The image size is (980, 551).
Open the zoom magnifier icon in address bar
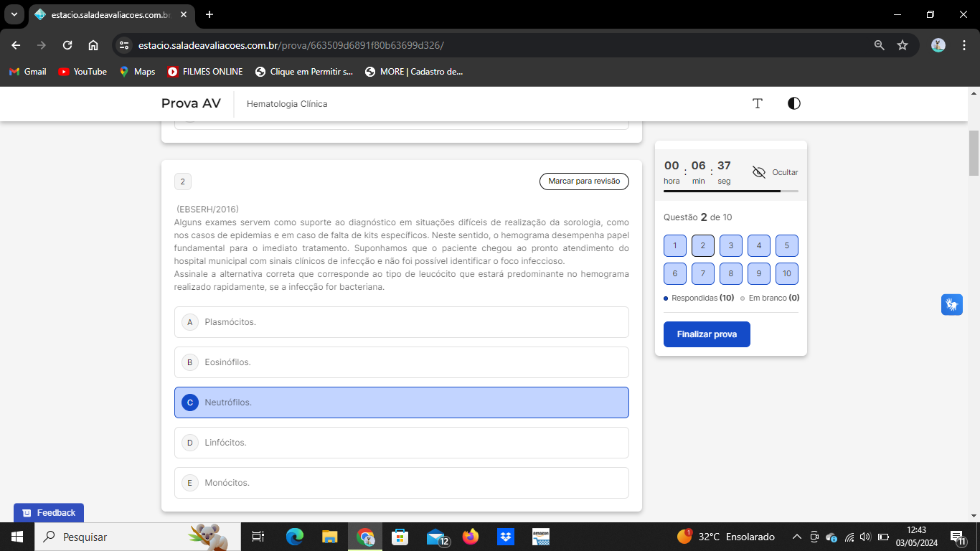[x=879, y=45]
